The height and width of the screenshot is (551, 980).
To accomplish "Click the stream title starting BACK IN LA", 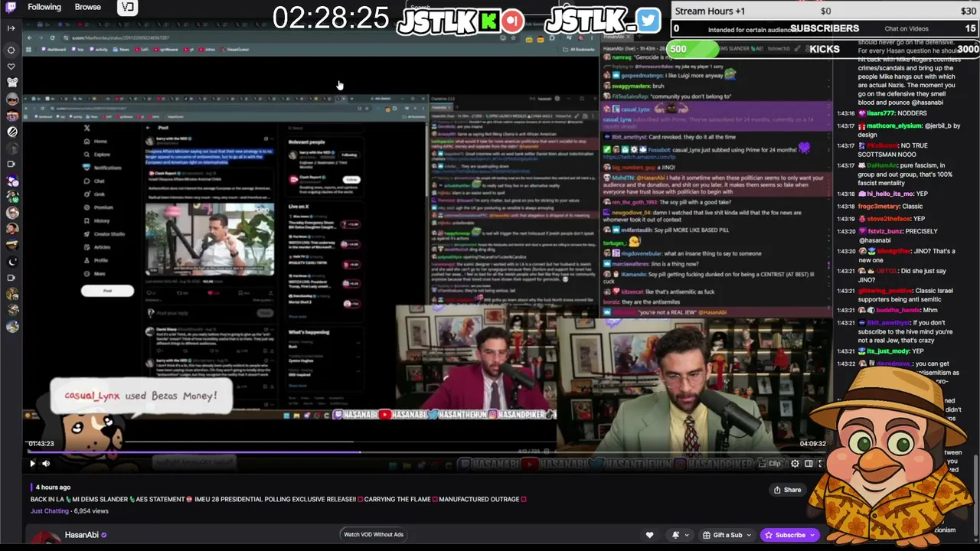I will click(279, 499).
